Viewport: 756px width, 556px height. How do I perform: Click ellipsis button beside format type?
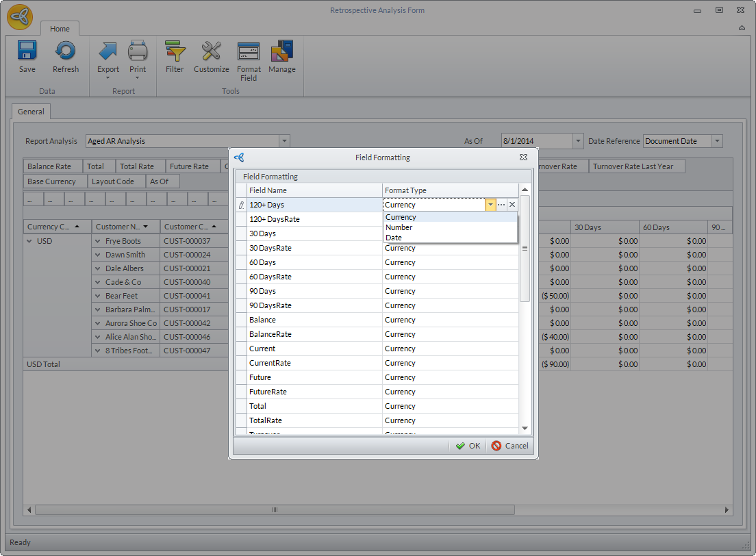coord(501,205)
